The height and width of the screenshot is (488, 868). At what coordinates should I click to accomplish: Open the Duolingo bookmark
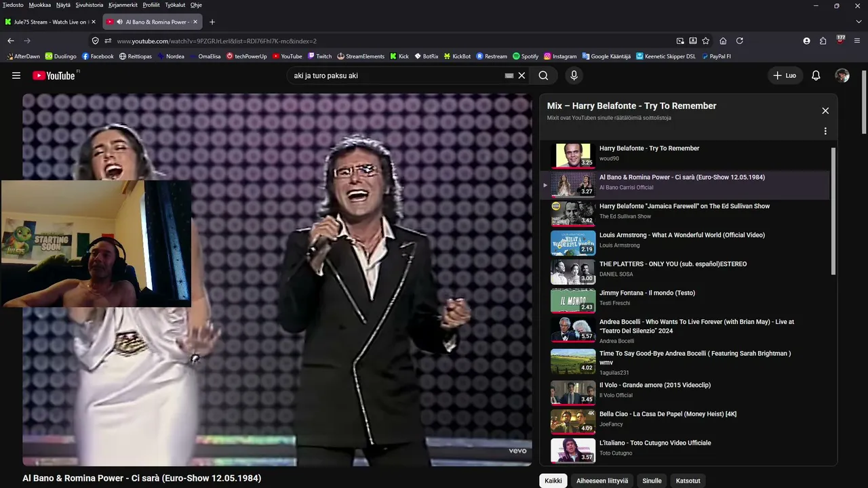[x=61, y=56]
